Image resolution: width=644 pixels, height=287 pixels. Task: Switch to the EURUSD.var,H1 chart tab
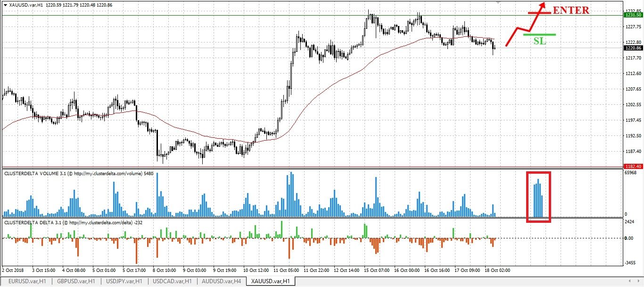coord(27,281)
